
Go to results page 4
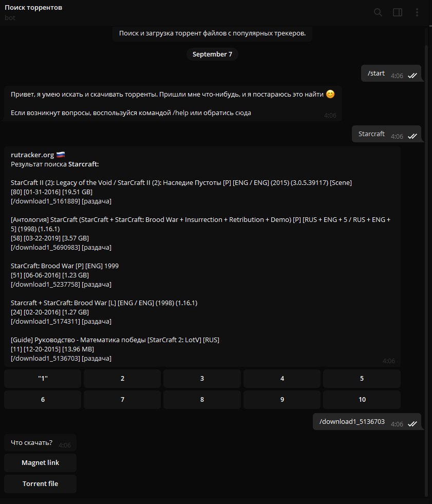(x=282, y=378)
